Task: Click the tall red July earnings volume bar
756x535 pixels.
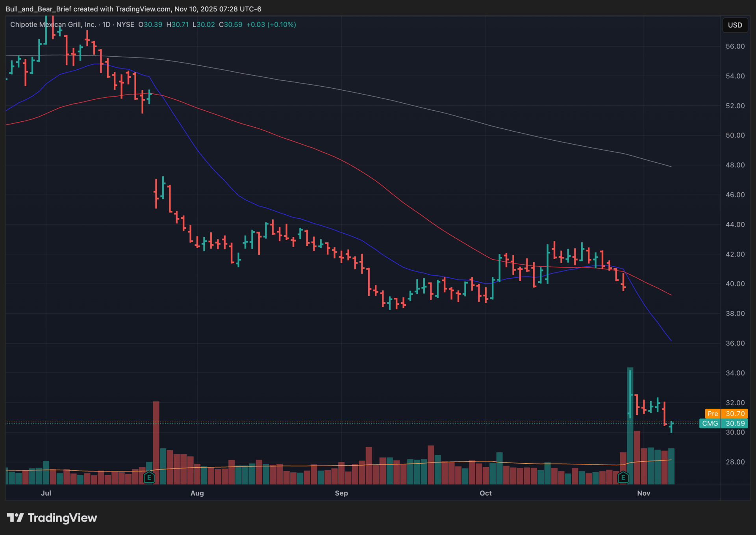Action: [156, 441]
